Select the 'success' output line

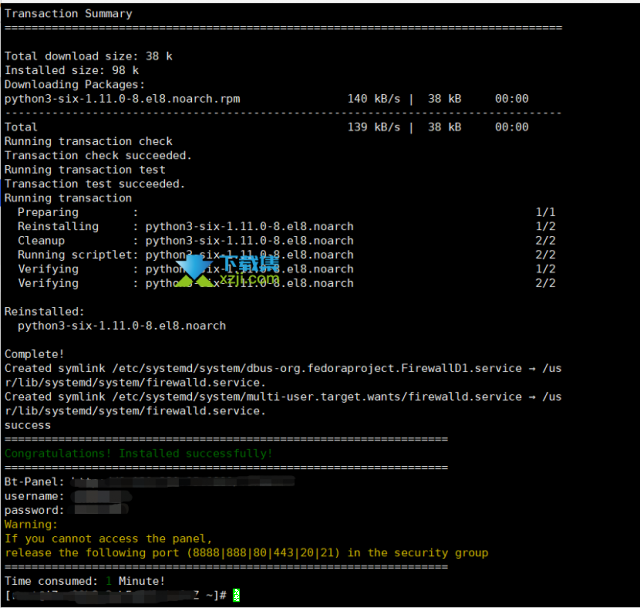pyautogui.click(x=28, y=425)
